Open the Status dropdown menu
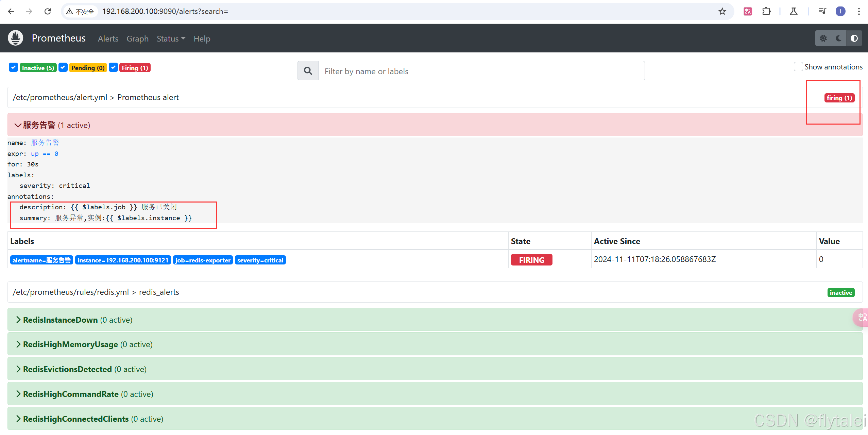868x435 pixels. pyautogui.click(x=171, y=39)
